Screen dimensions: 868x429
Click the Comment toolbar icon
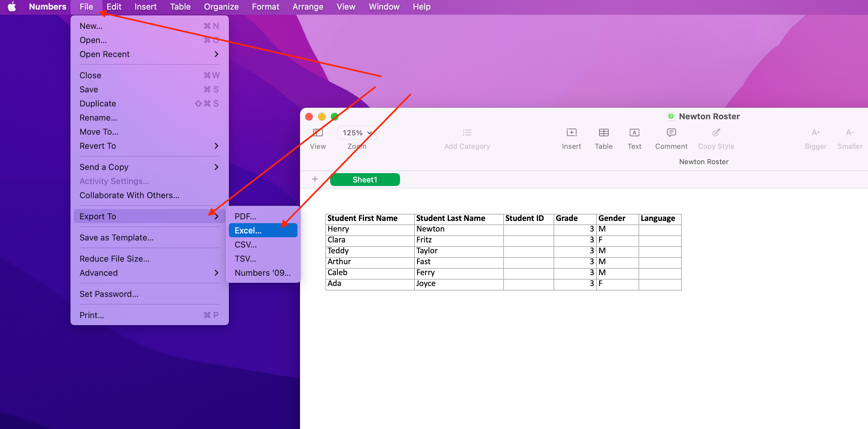click(671, 133)
